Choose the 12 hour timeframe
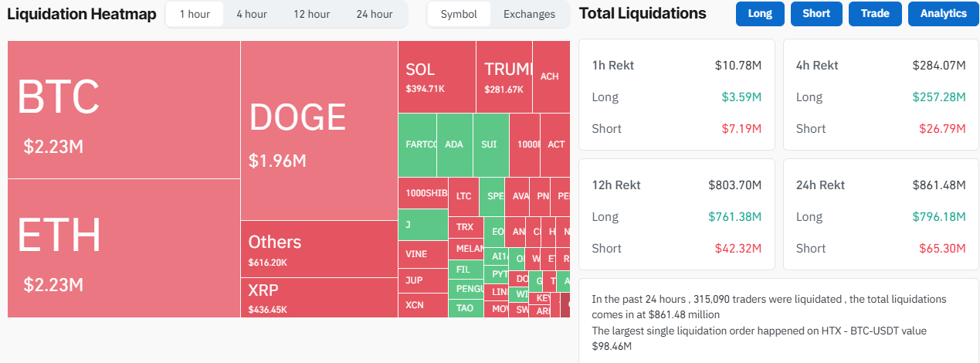Viewport: 980px width, 363px height. tap(312, 14)
